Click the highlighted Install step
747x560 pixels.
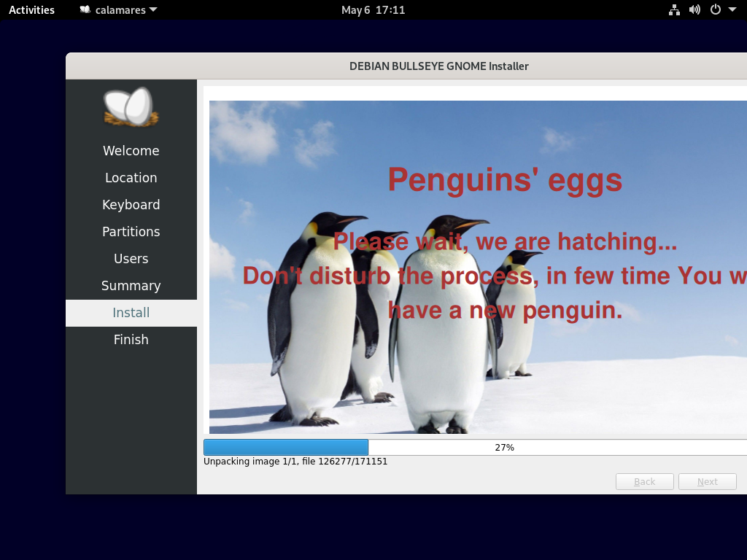click(131, 312)
